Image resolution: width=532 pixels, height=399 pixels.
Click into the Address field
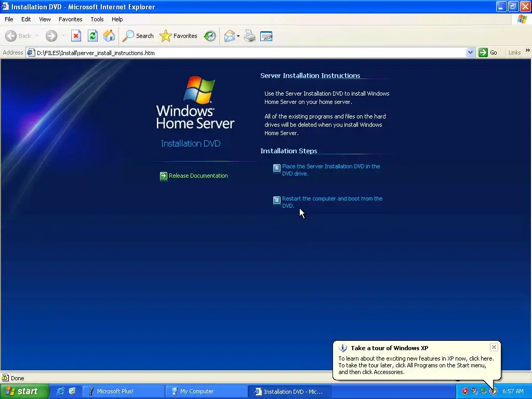pyautogui.click(x=251, y=52)
